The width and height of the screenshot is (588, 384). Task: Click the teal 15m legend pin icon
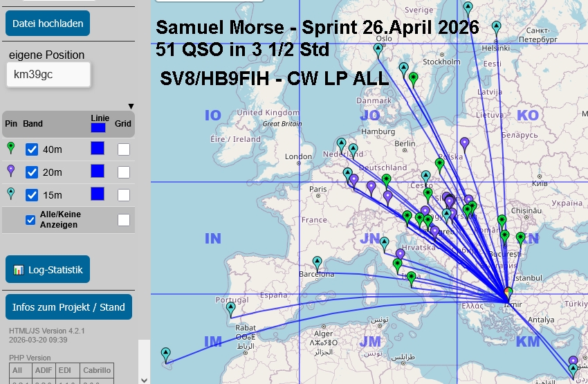(x=11, y=194)
